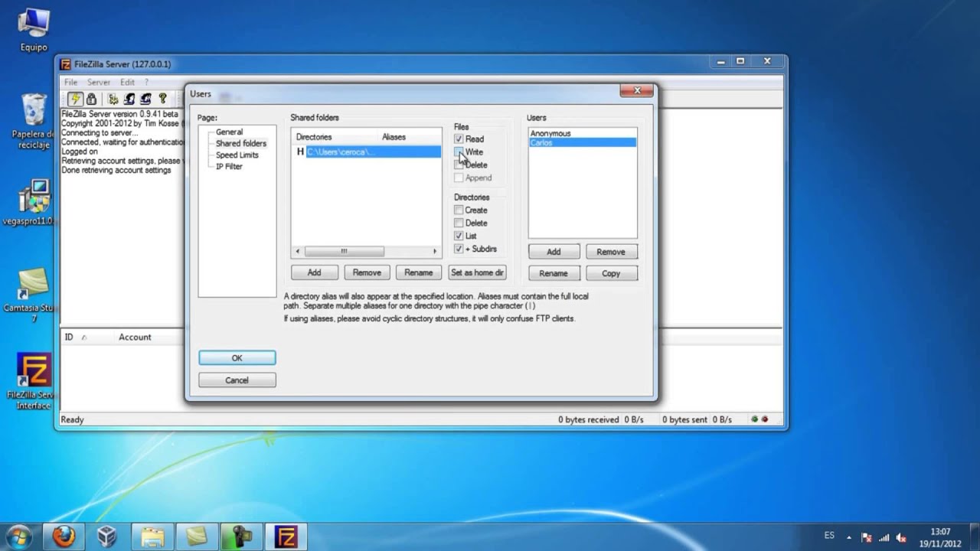Open the file explorer taskbar icon
The image size is (980, 551).
[152, 536]
